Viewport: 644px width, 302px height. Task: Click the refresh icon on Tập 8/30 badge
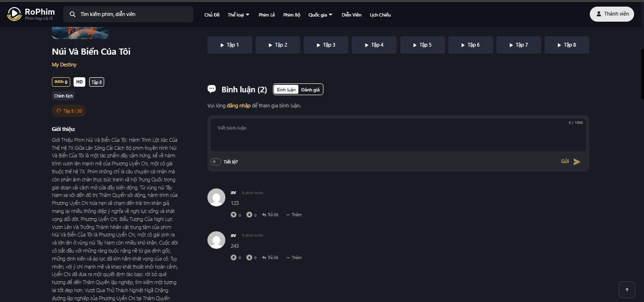58,111
